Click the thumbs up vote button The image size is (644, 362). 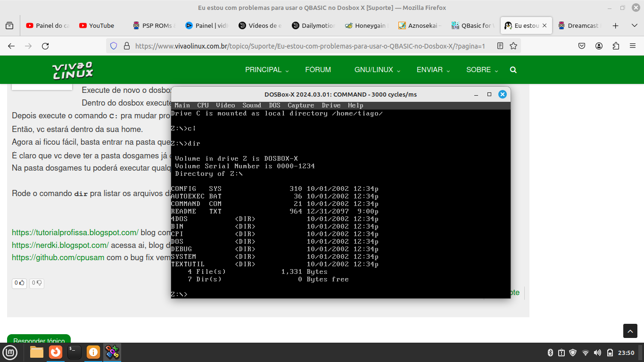pyautogui.click(x=19, y=283)
